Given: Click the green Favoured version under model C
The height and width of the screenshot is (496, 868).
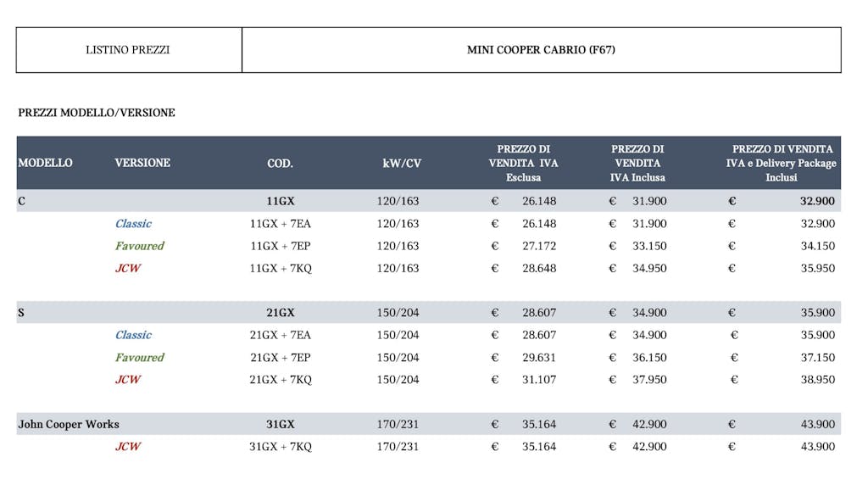Looking at the screenshot, I should coord(140,246).
